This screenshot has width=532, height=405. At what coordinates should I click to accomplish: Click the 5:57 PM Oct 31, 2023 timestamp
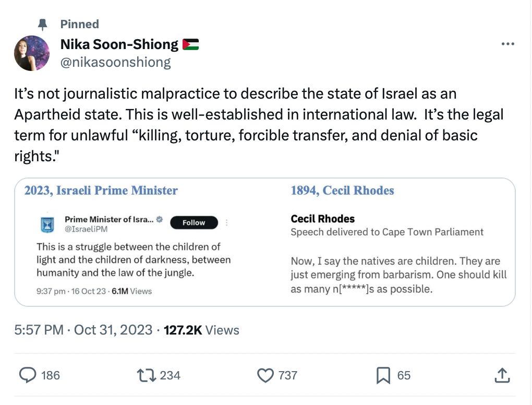tap(83, 330)
